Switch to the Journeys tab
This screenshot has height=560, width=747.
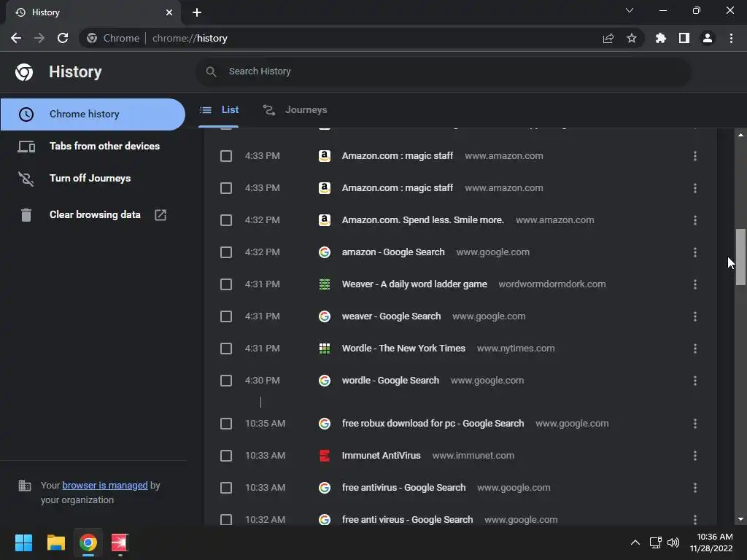(295, 110)
